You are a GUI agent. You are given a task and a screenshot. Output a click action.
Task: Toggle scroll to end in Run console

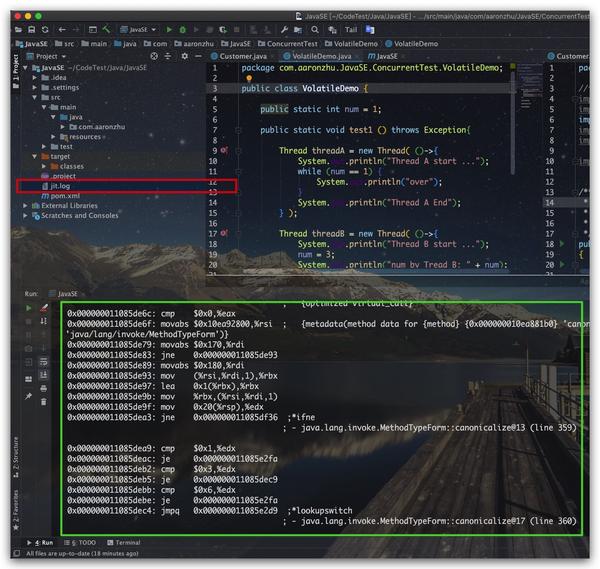click(x=44, y=375)
